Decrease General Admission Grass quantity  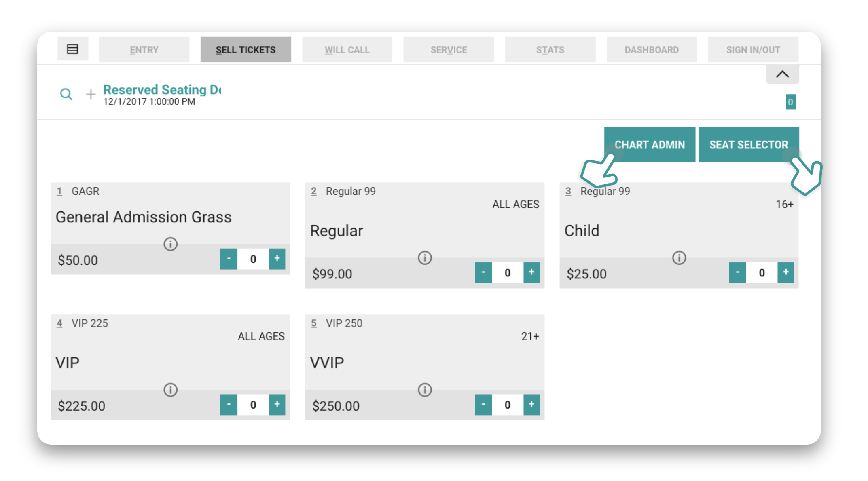click(229, 259)
